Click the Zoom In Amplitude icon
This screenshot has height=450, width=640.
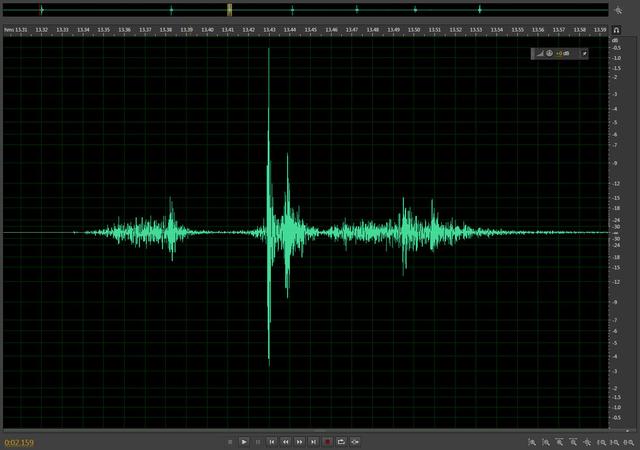[x=532, y=442]
